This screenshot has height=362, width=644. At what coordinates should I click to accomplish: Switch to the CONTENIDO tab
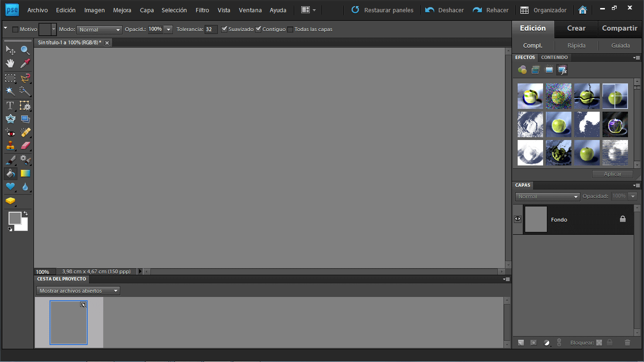point(554,58)
